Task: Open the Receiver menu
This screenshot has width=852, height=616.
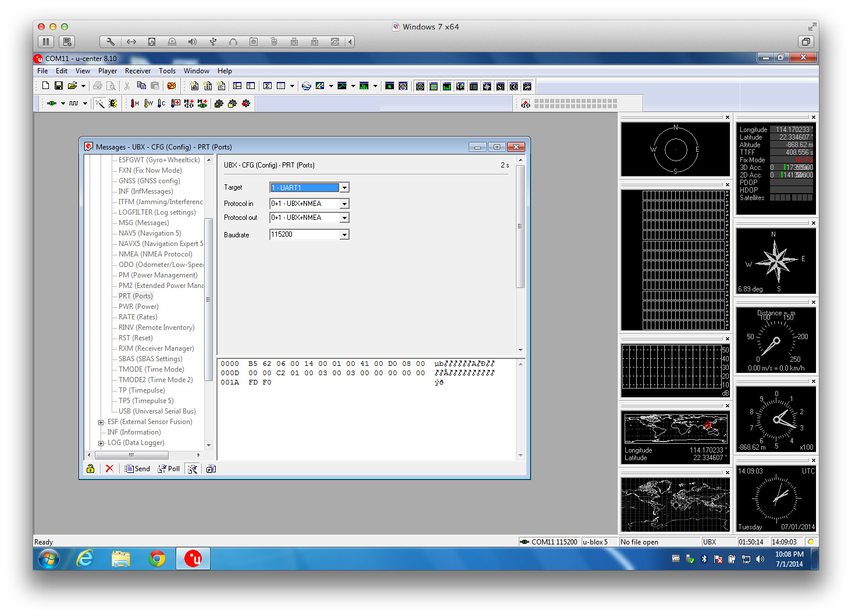Action: 137,71
